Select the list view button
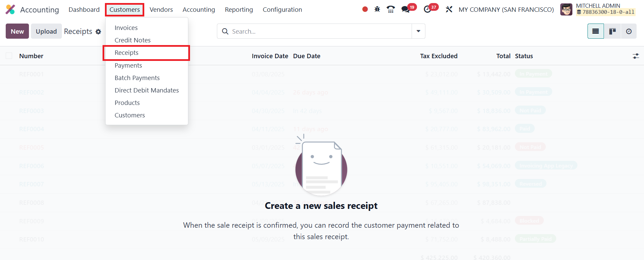This screenshot has height=260, width=644. (x=596, y=31)
